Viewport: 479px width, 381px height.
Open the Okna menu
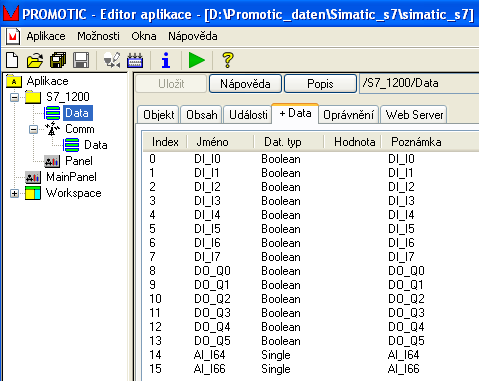click(x=144, y=36)
